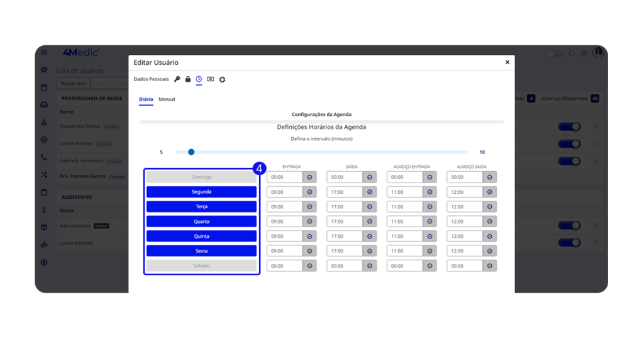The image size is (644, 338).
Task: Disable Segunda in the schedule
Action: click(201, 192)
